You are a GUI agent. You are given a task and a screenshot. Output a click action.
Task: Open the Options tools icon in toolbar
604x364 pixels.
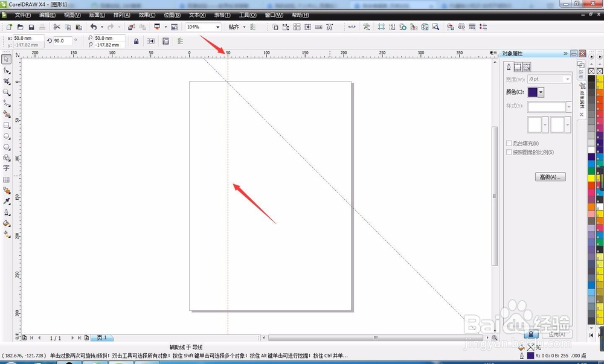click(367, 27)
